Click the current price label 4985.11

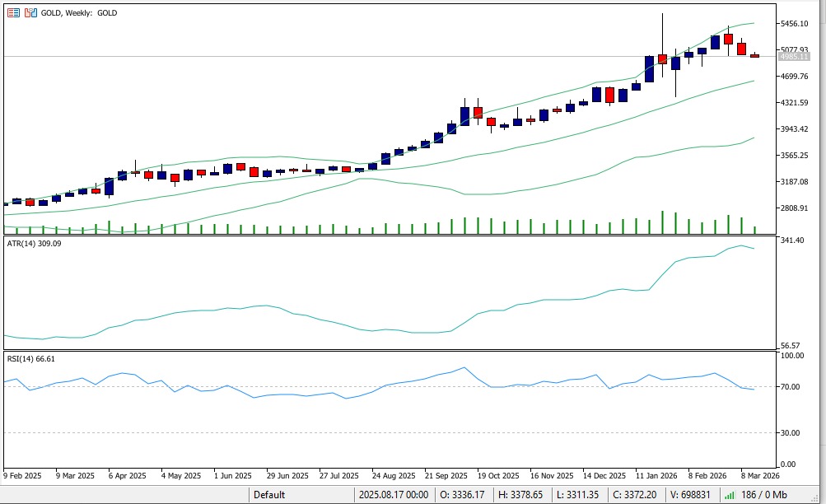798,57
